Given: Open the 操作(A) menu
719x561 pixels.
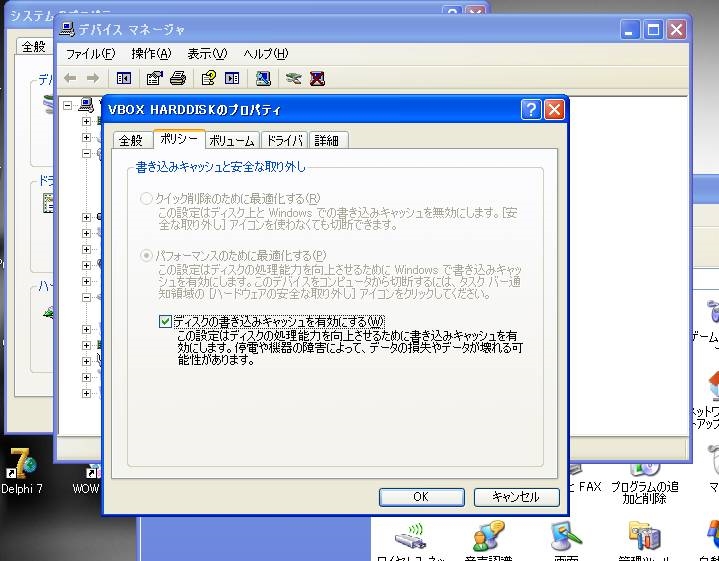Looking at the screenshot, I should [x=151, y=54].
